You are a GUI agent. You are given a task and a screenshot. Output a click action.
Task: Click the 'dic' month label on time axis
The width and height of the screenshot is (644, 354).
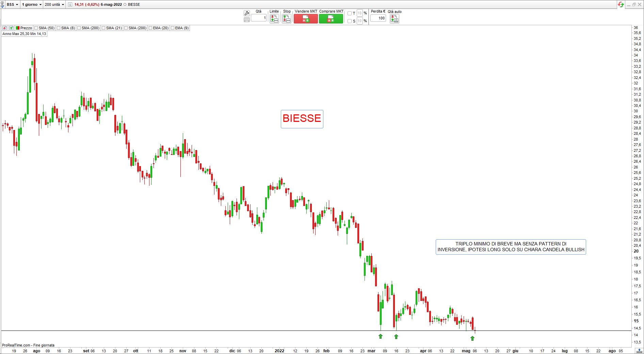232,351
